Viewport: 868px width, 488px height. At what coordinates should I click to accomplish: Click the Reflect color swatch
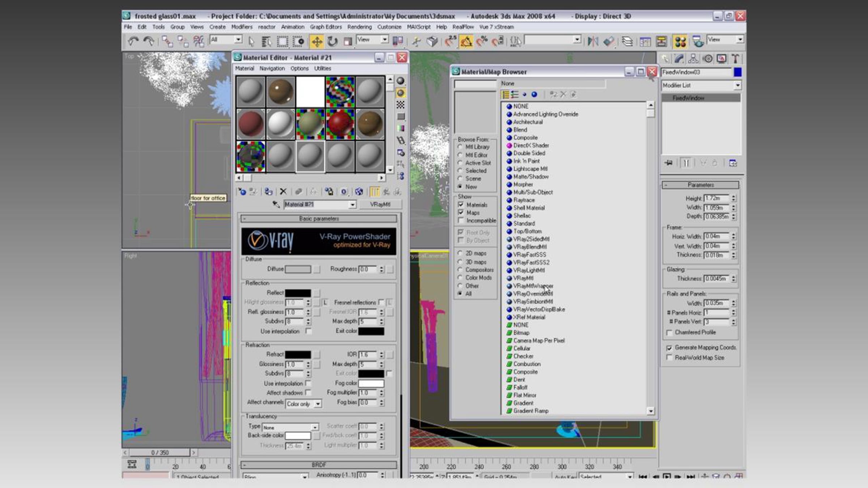[x=298, y=293]
